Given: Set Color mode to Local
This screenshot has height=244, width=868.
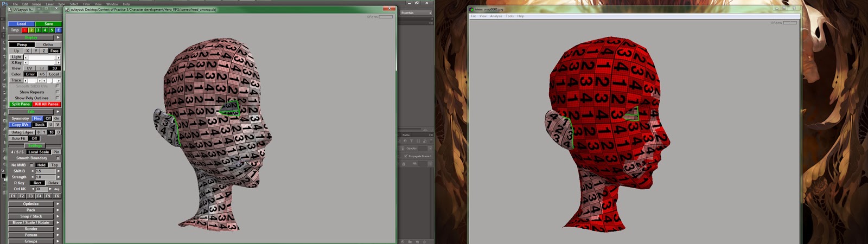Looking at the screenshot, I should (x=54, y=74).
